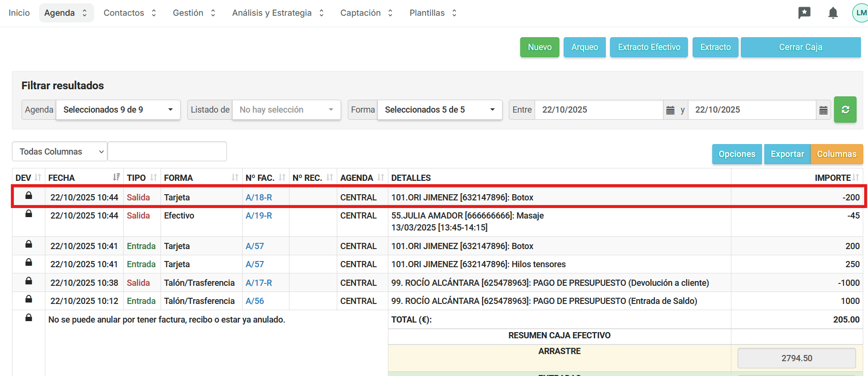Open the LM user avatar menu
Screen dimensions: 868x376
(x=860, y=13)
